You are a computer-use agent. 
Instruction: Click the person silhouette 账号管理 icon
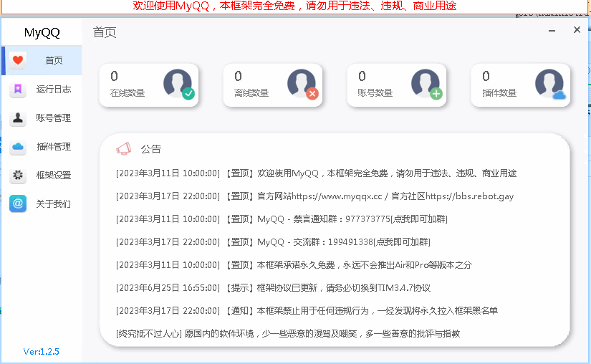[x=18, y=118]
